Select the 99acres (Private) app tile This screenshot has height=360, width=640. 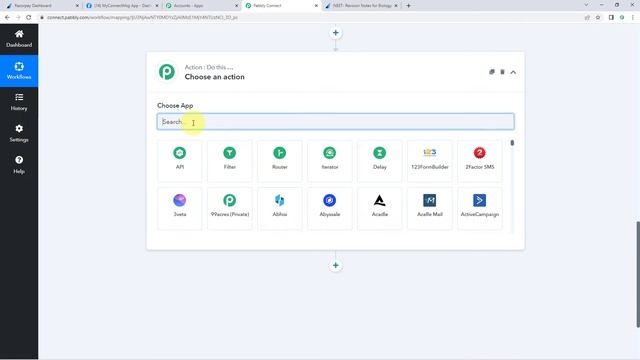click(229, 208)
